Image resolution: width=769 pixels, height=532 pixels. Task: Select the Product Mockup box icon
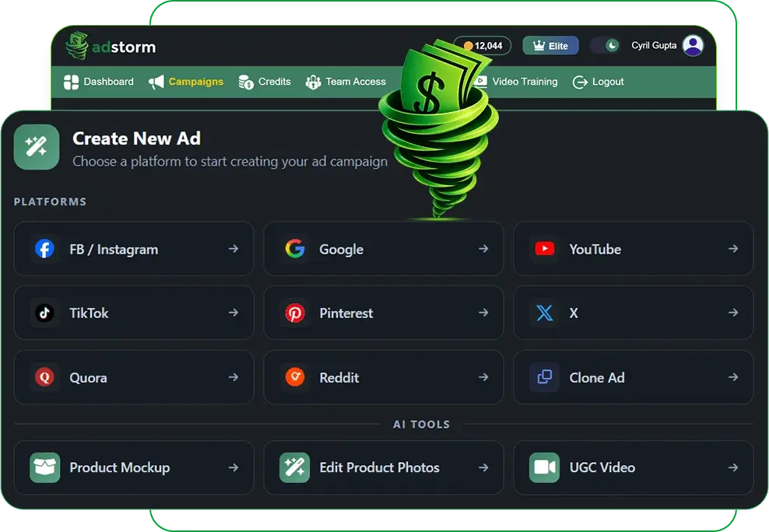click(x=44, y=467)
